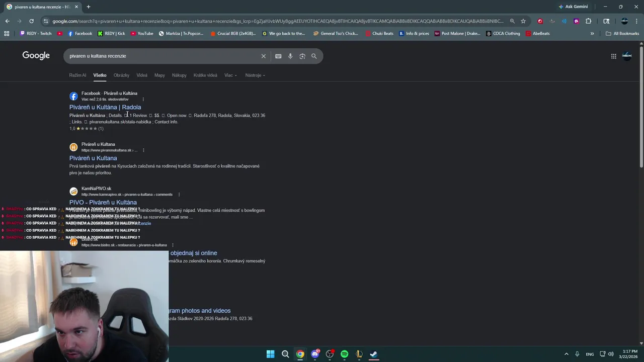Image resolution: width=644 pixels, height=362 pixels.
Task: Start a voice search with microphone
Action: [x=290, y=56]
